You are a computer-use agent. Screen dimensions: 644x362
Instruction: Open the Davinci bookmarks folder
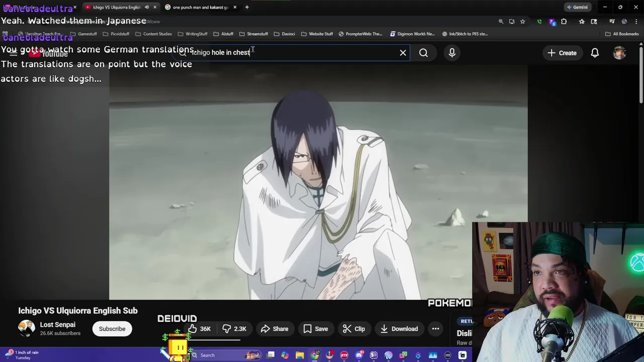click(284, 34)
